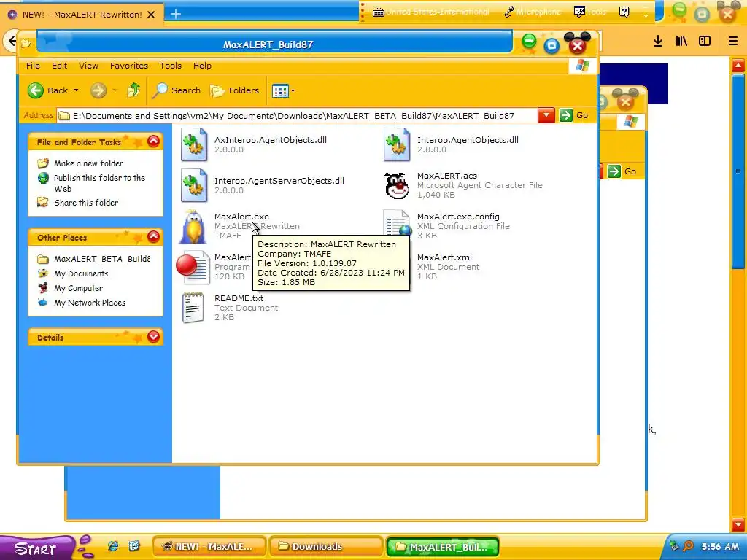Click the address path field
The image size is (747, 560).
[298, 116]
